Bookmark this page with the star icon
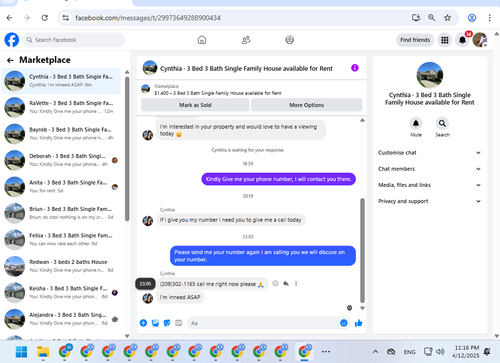The width and height of the screenshot is (500, 363). [447, 18]
